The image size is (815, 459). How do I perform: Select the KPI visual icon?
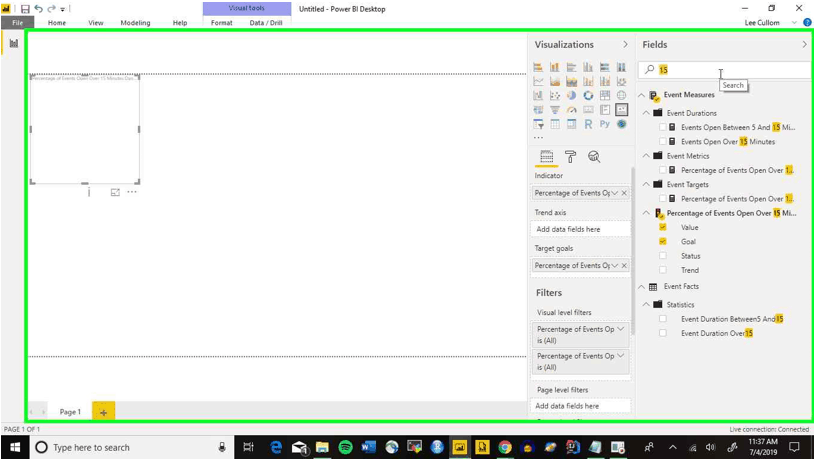[621, 110]
